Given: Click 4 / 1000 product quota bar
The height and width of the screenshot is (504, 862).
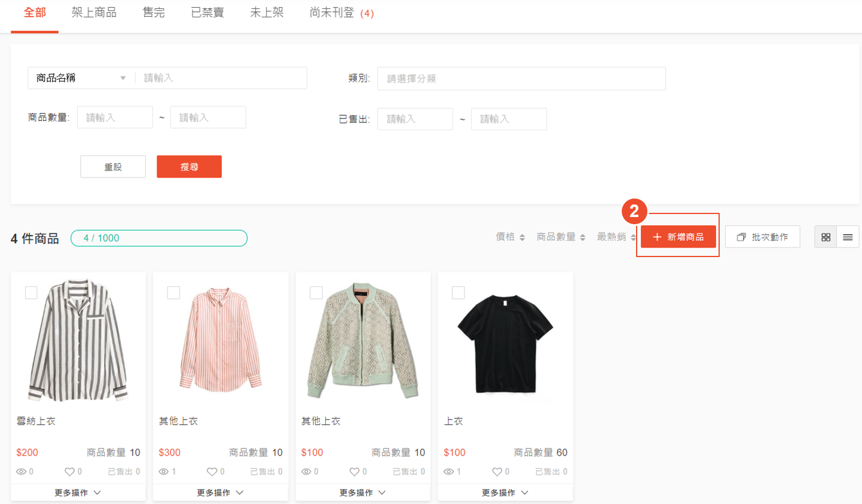Looking at the screenshot, I should [159, 238].
